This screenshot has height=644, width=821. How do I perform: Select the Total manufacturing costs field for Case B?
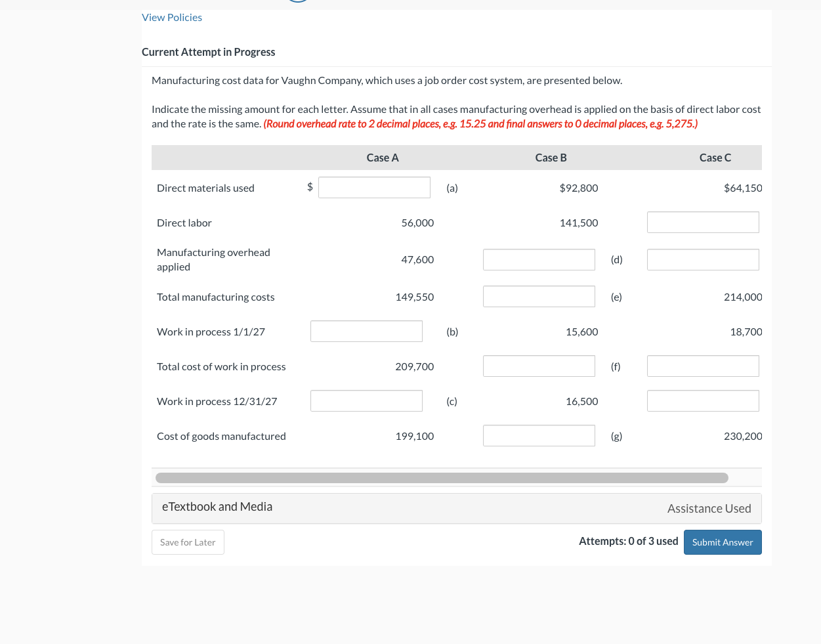pyautogui.click(x=539, y=296)
